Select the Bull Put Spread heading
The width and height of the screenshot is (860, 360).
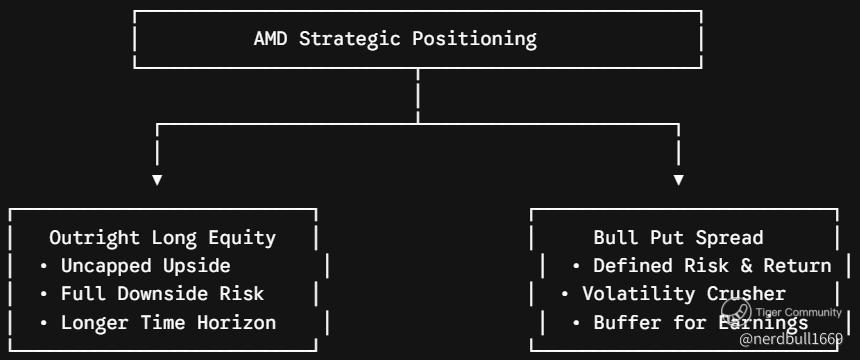(x=678, y=238)
